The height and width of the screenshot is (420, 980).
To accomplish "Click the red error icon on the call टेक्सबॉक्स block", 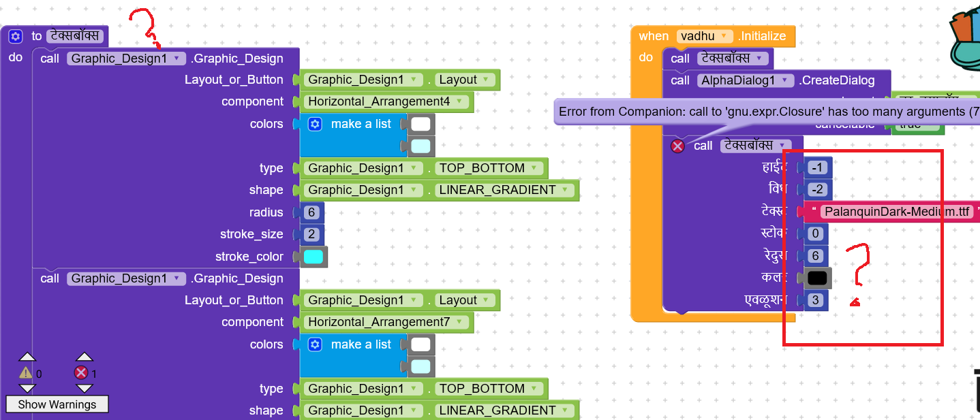I will (x=677, y=146).
